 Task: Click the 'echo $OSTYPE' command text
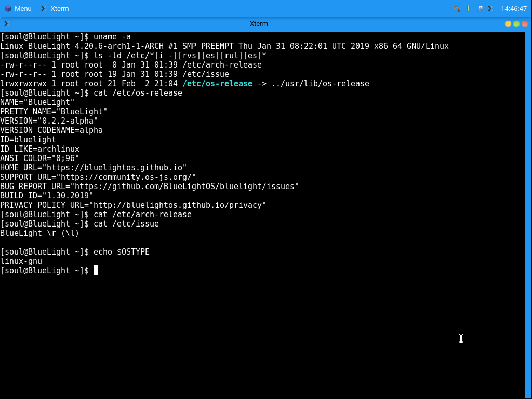tap(122, 252)
